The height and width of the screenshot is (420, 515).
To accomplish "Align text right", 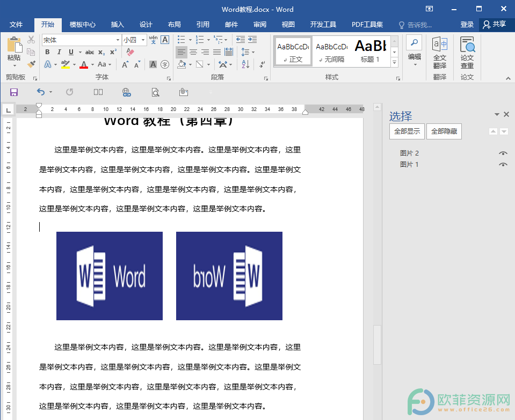I will [x=205, y=52].
